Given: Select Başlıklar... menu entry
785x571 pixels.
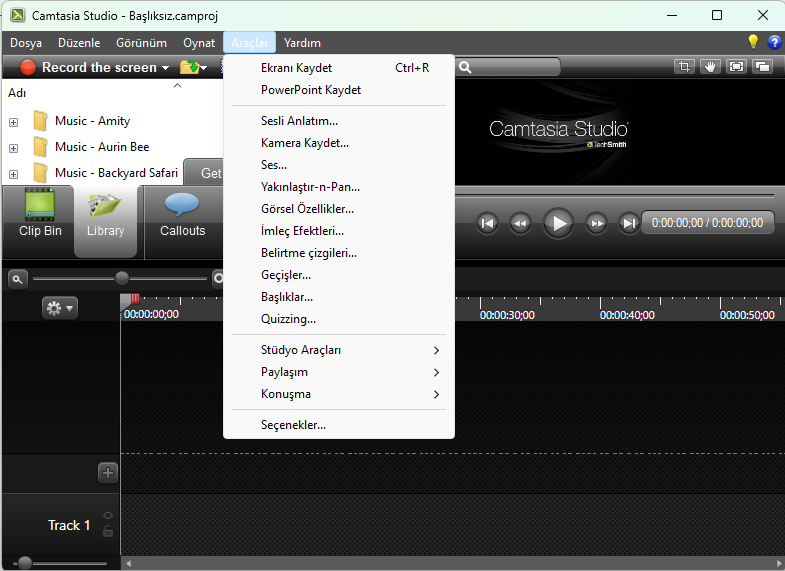Looking at the screenshot, I should (x=339, y=297).
